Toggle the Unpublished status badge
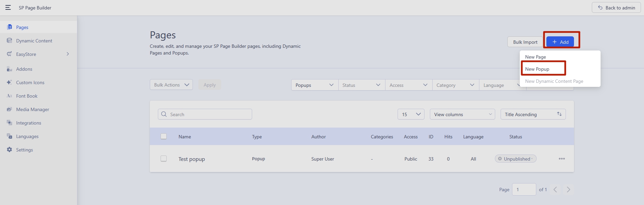 click(x=515, y=159)
